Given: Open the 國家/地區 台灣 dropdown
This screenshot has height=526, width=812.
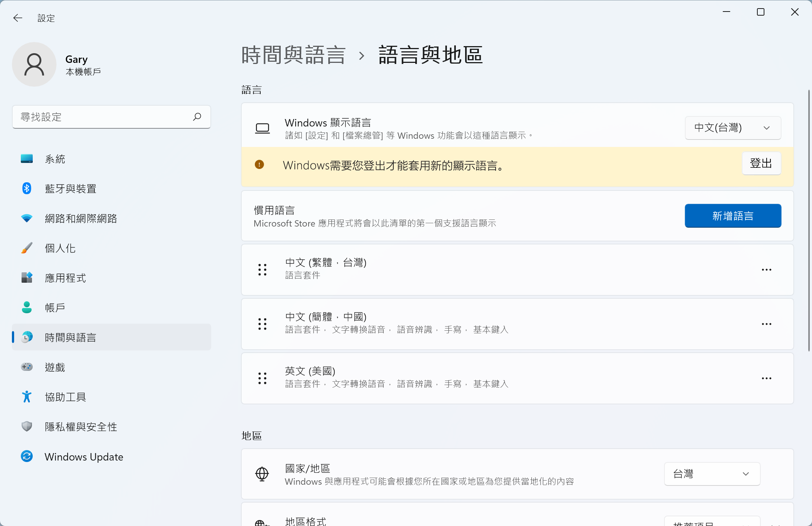Looking at the screenshot, I should tap(712, 474).
